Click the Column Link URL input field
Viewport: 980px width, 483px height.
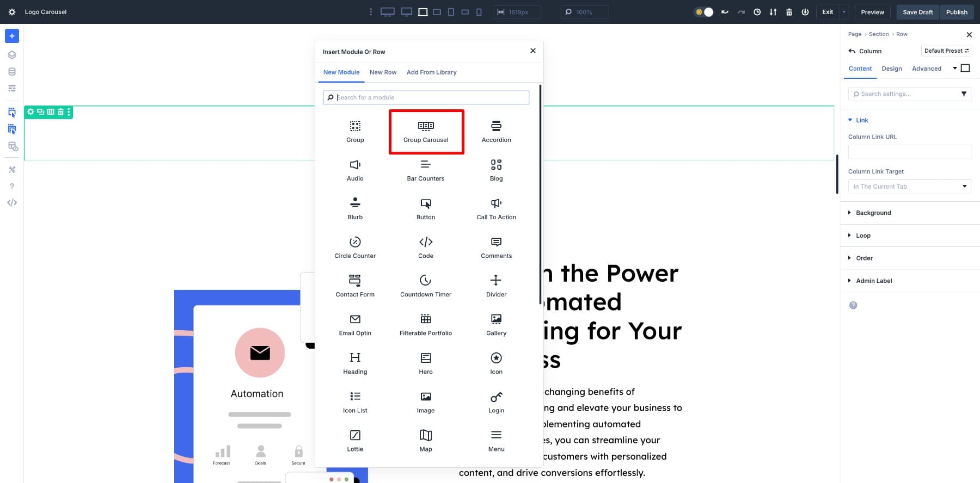909,152
